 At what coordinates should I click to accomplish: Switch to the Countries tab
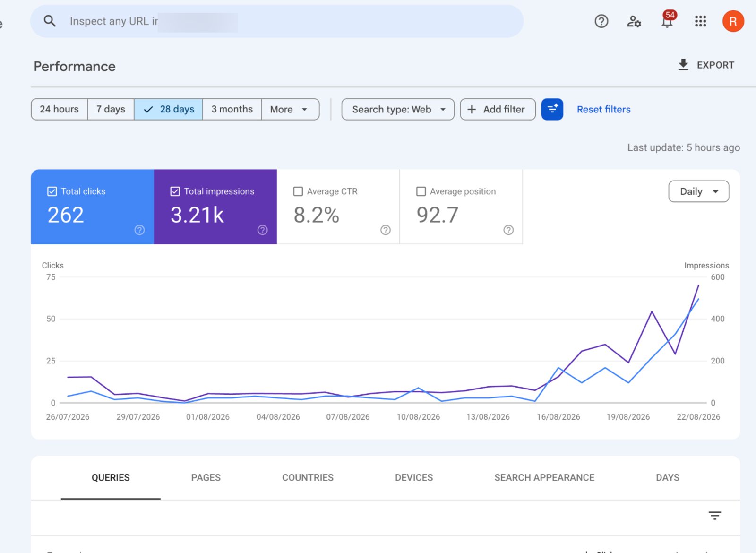(308, 478)
